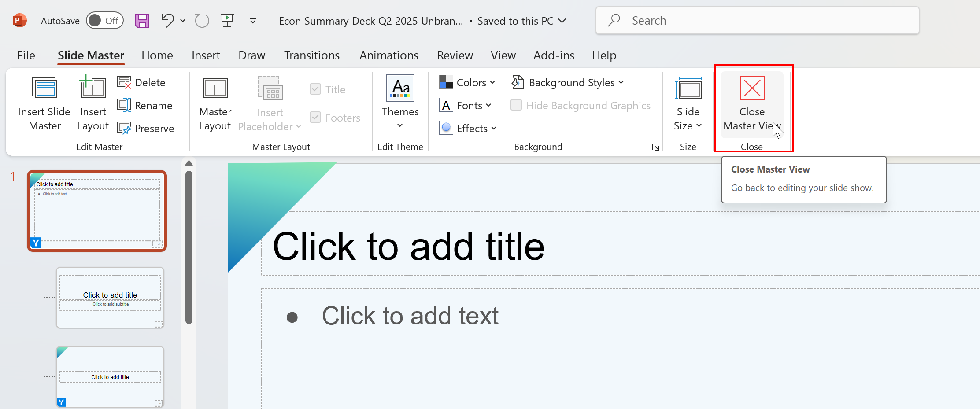
Task: Click into the Search box
Action: (x=757, y=20)
